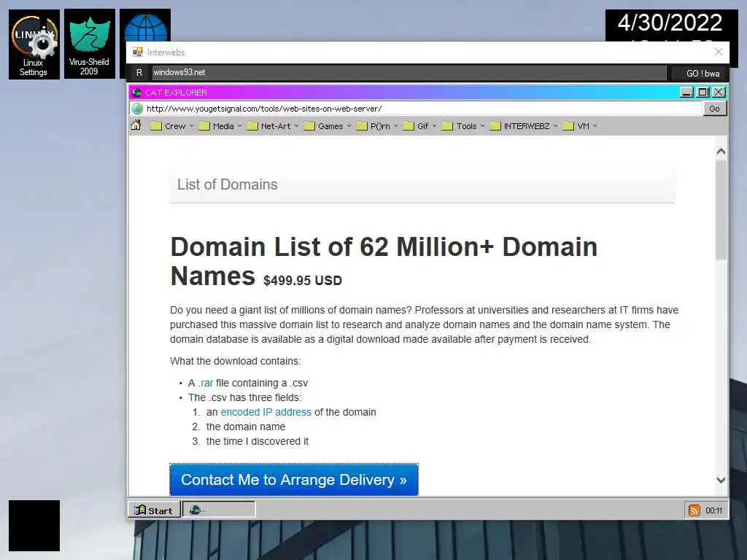The image size is (747, 560).
Task: Expand the P()rn bookmarks dropdown arrow
Action: [x=395, y=126]
